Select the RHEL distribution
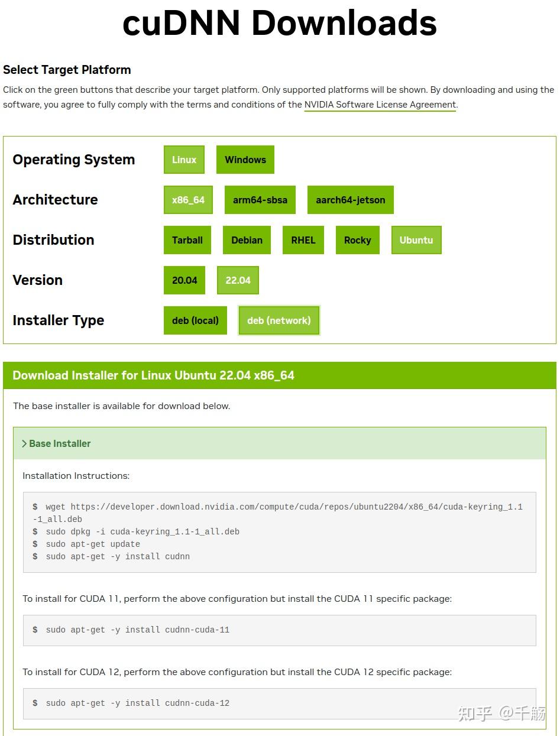This screenshot has height=736, width=560. [303, 240]
